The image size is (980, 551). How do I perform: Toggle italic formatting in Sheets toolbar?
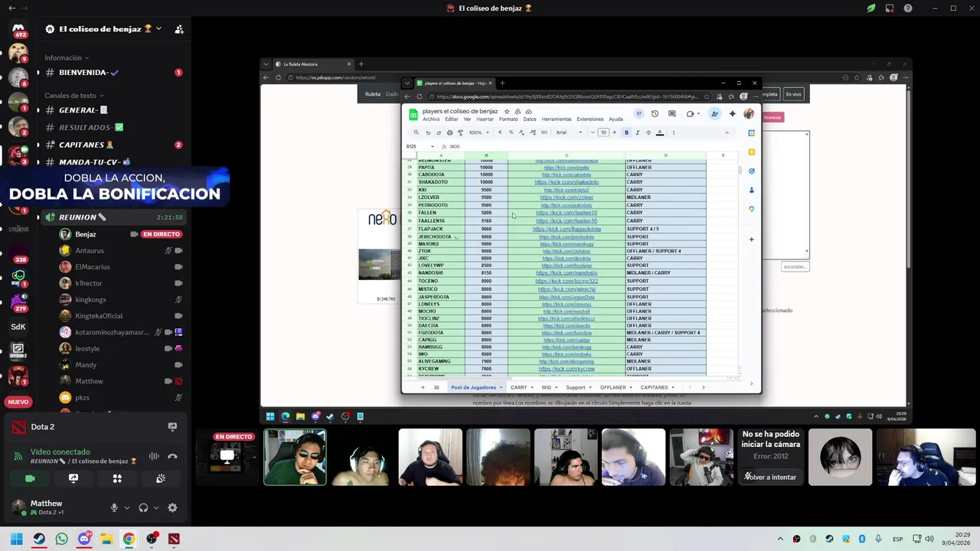coord(637,132)
